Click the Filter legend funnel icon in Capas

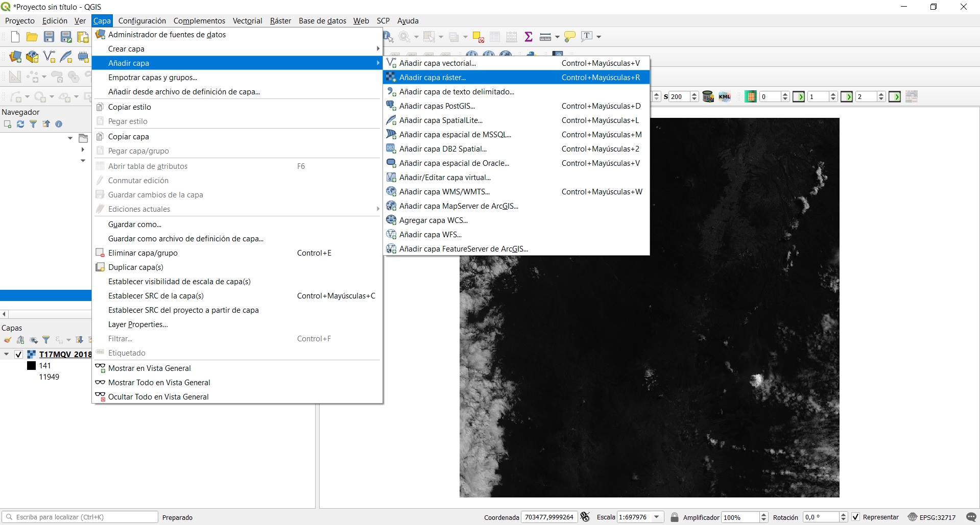coord(46,340)
